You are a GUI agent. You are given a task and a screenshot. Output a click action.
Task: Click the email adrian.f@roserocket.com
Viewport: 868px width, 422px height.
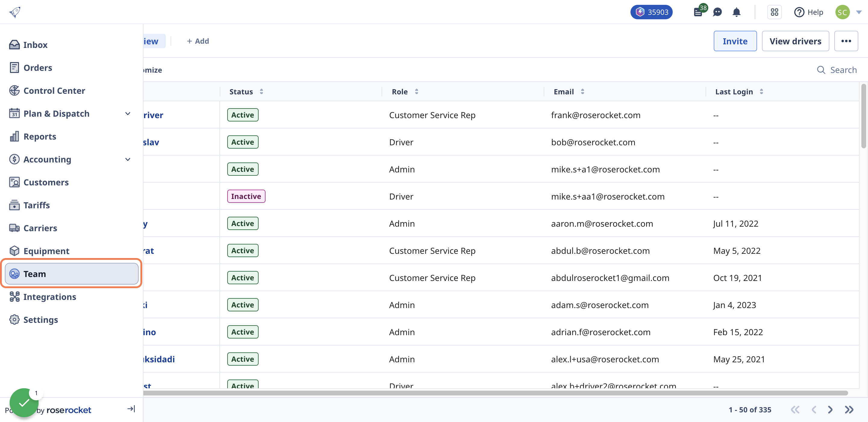pyautogui.click(x=600, y=332)
